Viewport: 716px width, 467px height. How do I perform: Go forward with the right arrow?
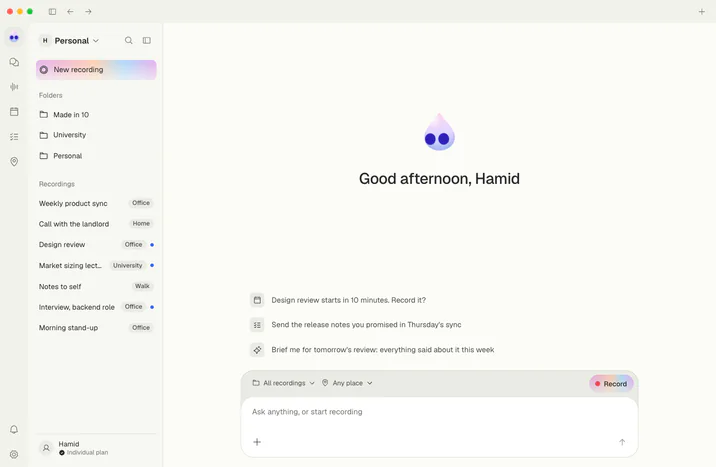88,11
